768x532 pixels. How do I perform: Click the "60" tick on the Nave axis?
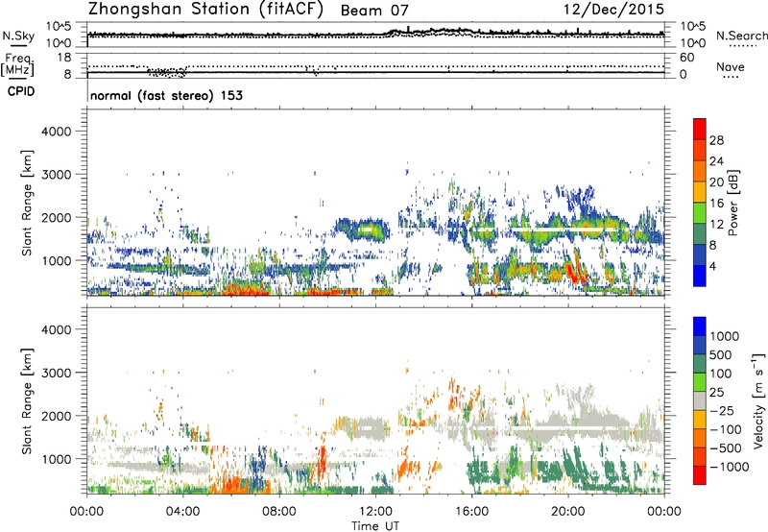(x=686, y=58)
